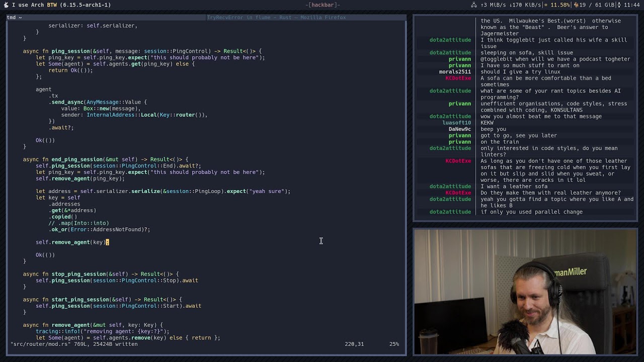Click the 'async fn start_ping_session' function line

[102, 300]
